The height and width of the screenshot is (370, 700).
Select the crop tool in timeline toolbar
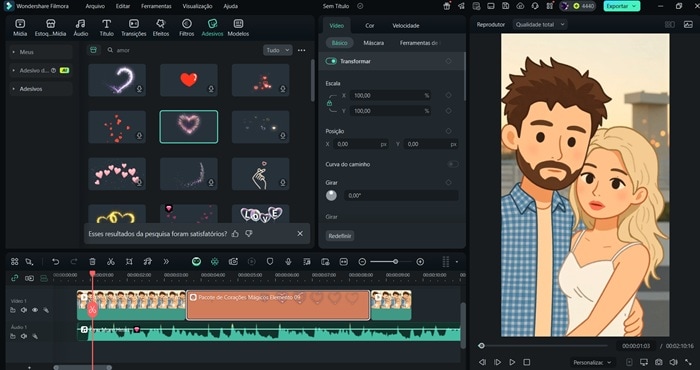129,262
